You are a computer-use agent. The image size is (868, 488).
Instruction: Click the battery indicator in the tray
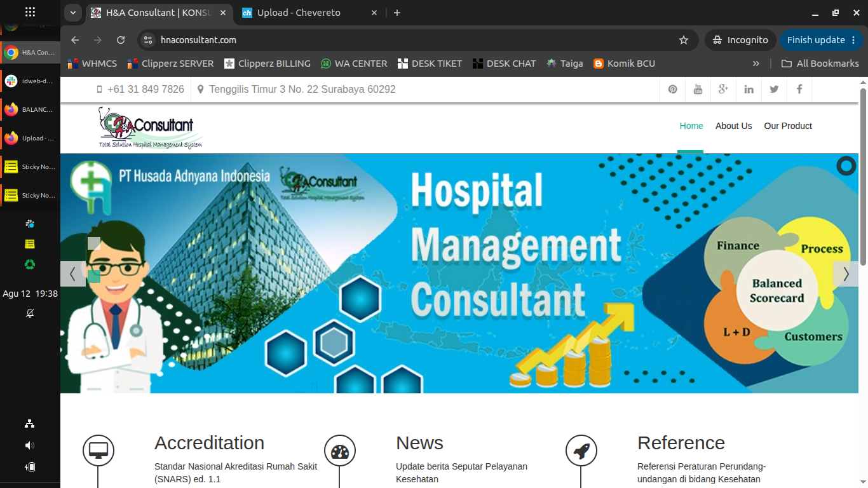[30, 467]
